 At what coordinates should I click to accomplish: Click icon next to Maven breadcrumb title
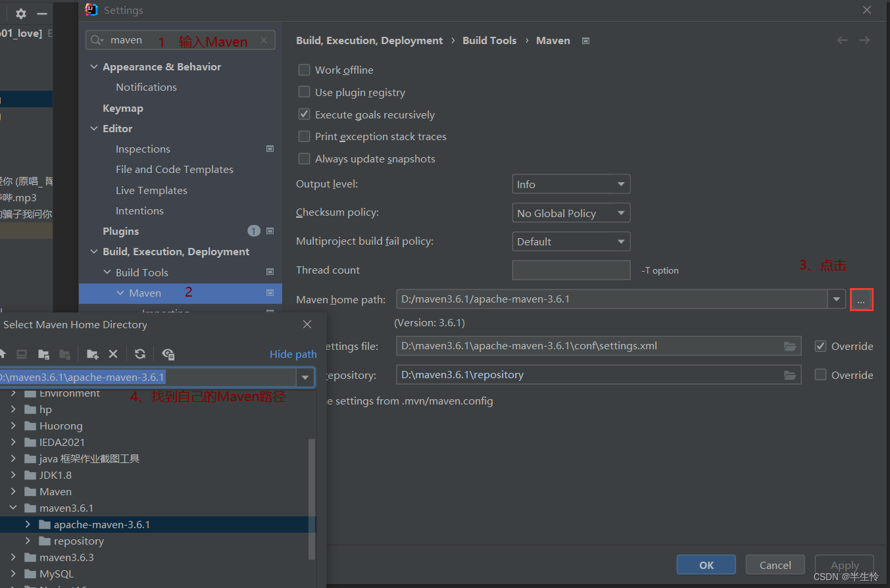(x=585, y=41)
